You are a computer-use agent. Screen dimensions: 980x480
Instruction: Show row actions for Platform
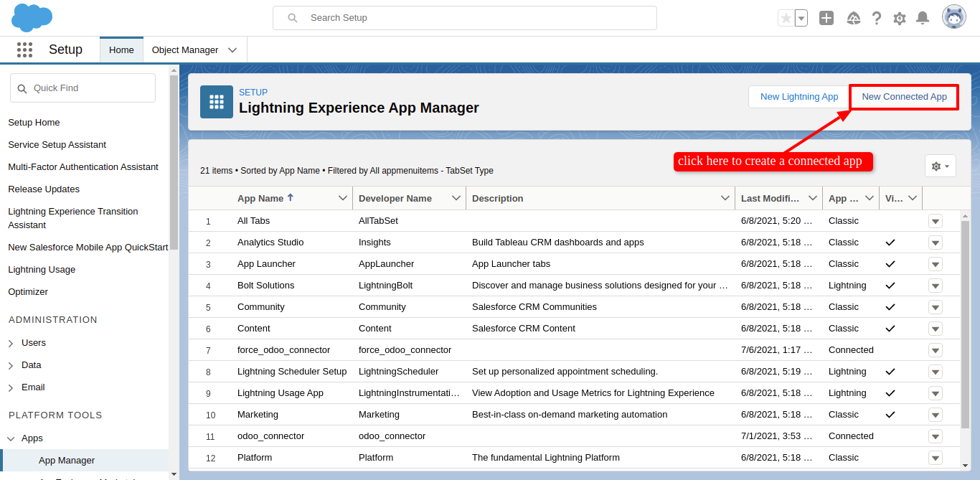tap(936, 458)
